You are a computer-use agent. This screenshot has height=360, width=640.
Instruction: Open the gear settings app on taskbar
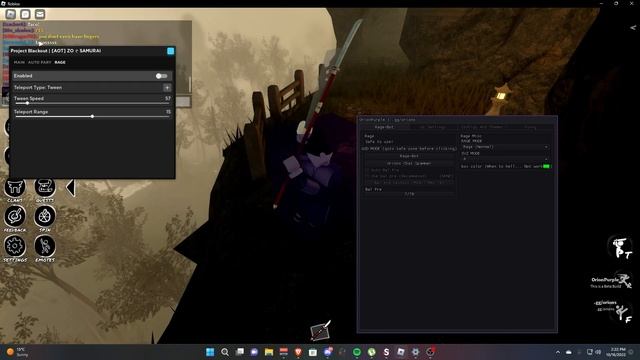416,352
